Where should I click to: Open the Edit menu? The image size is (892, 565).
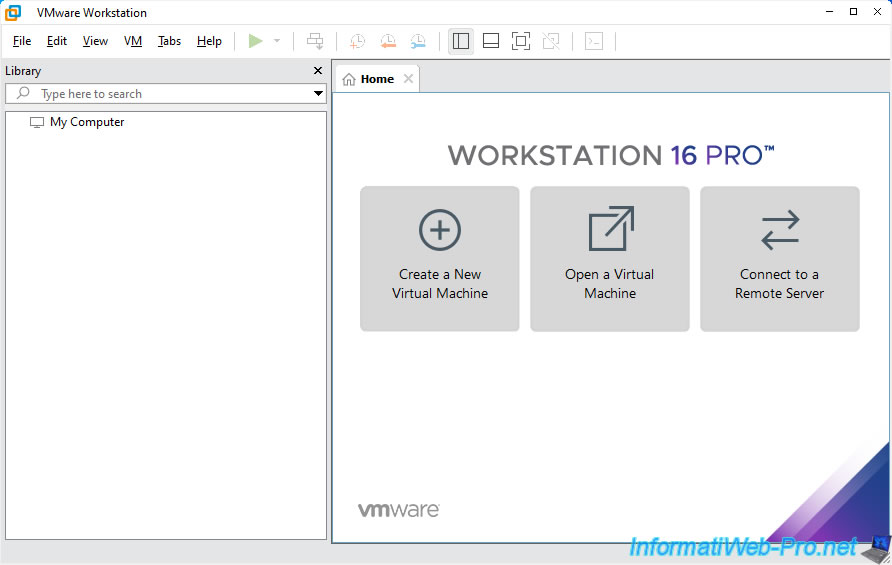[x=57, y=41]
